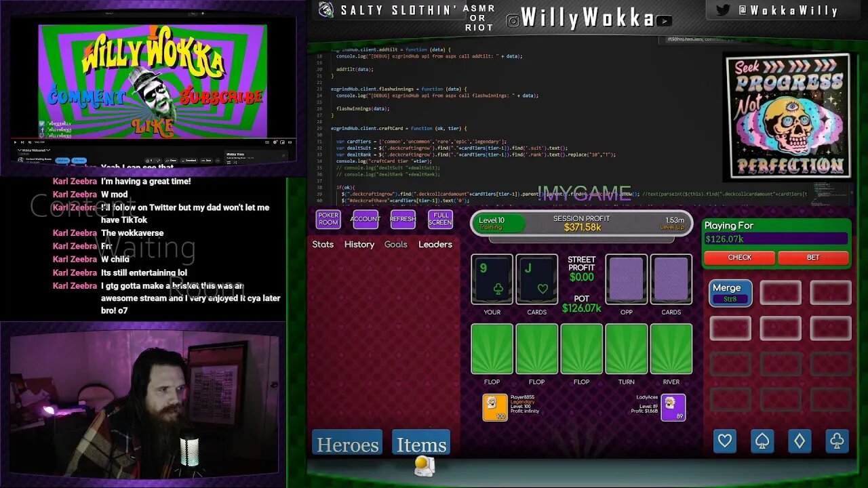Click the Seek Progress Not Perfection image

787,116
